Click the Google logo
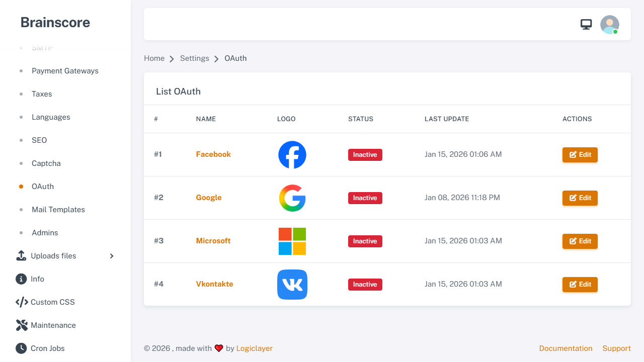 [x=292, y=198]
